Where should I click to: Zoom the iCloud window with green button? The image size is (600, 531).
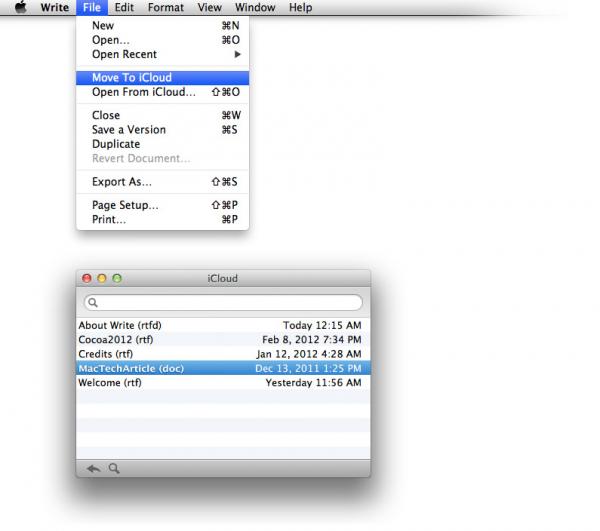click(117, 278)
